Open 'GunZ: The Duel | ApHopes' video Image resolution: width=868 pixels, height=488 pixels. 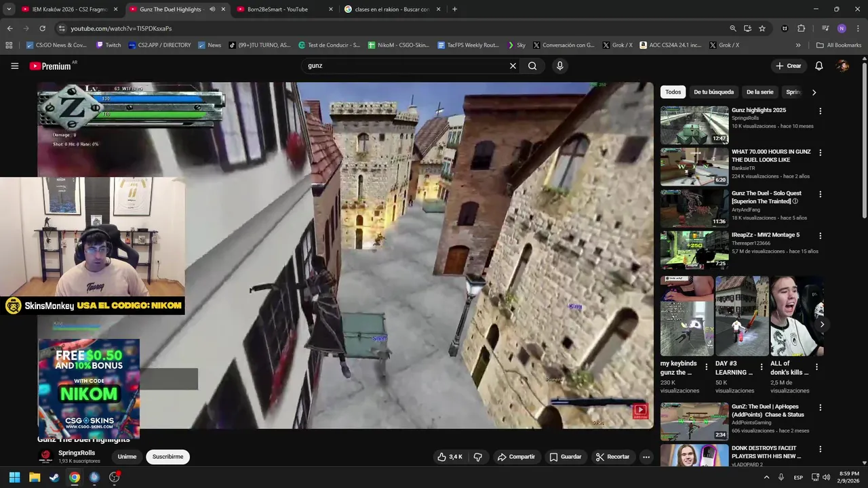[694, 422]
